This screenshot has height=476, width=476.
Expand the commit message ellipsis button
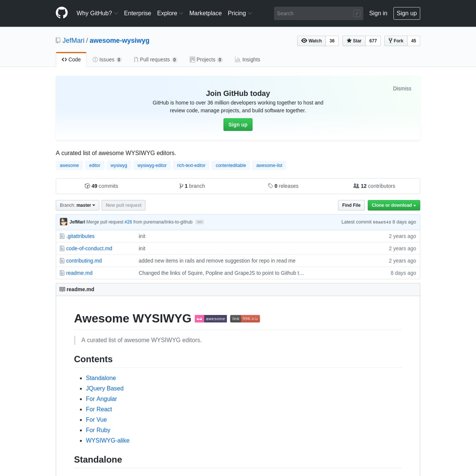tap(200, 222)
